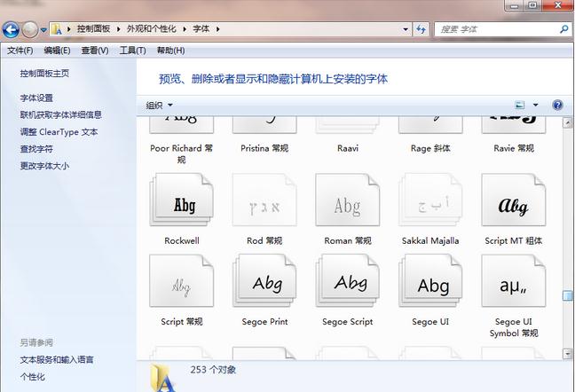Screen dimensions: 575x392
Task: Click the 搜索 字体 search field
Action: tap(502, 29)
